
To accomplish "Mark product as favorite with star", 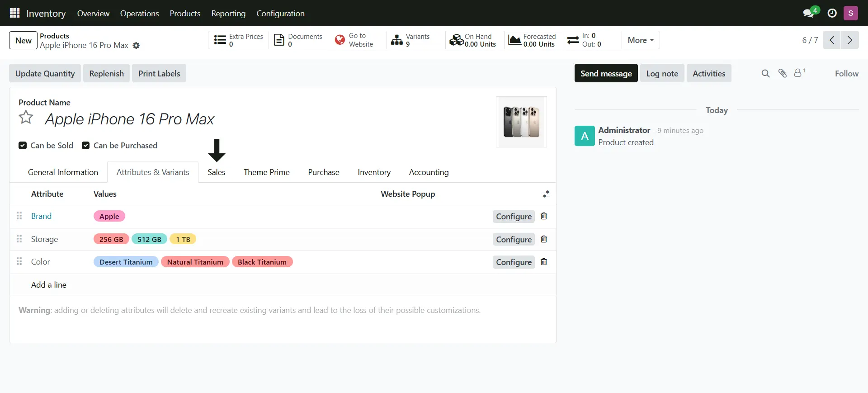I will click(x=26, y=118).
